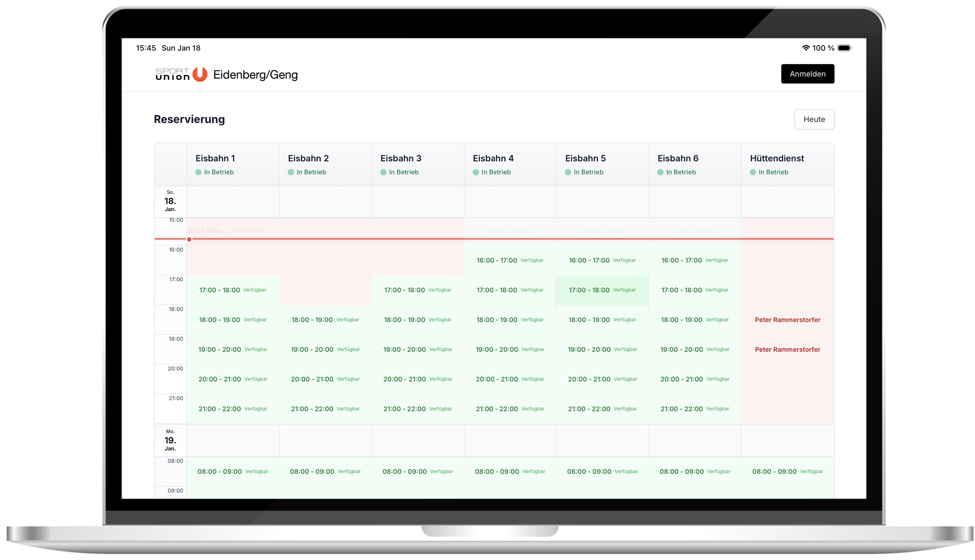Click the Anmelden button

pos(807,73)
